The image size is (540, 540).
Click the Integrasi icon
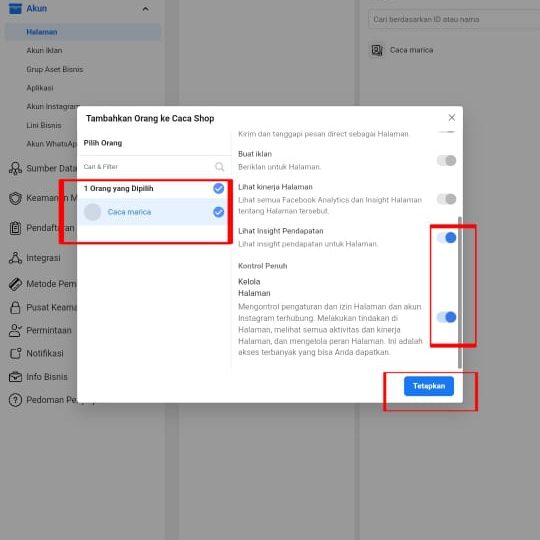(15, 258)
